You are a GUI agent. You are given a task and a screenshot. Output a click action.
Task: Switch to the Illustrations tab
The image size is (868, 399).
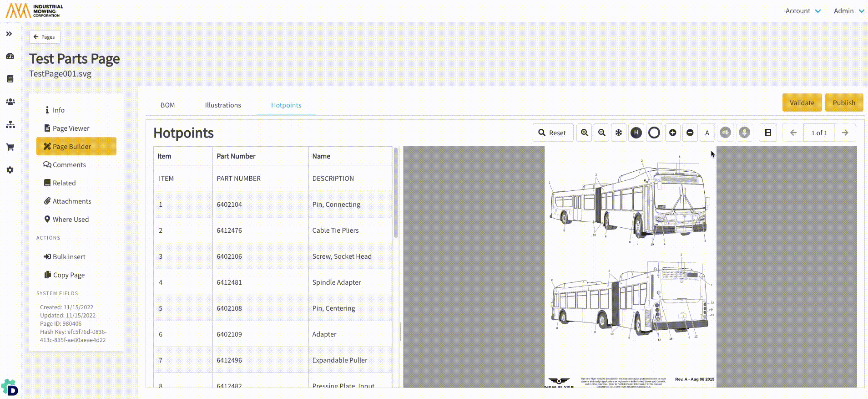coord(223,105)
